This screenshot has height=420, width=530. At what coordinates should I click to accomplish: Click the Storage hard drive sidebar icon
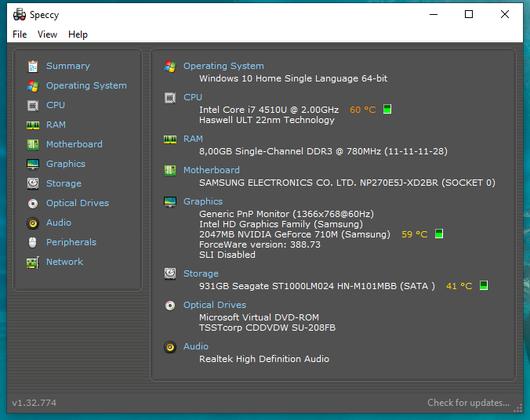point(33,183)
